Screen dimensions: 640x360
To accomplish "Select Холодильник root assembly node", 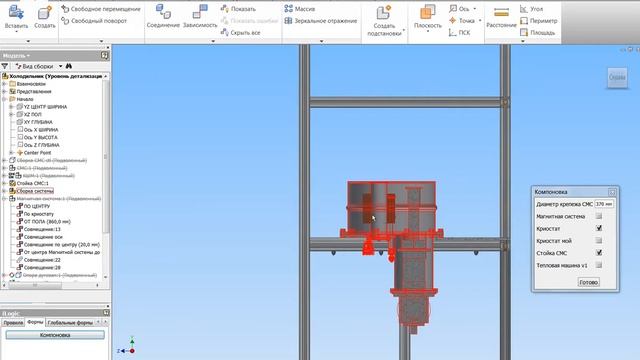I will (52, 76).
